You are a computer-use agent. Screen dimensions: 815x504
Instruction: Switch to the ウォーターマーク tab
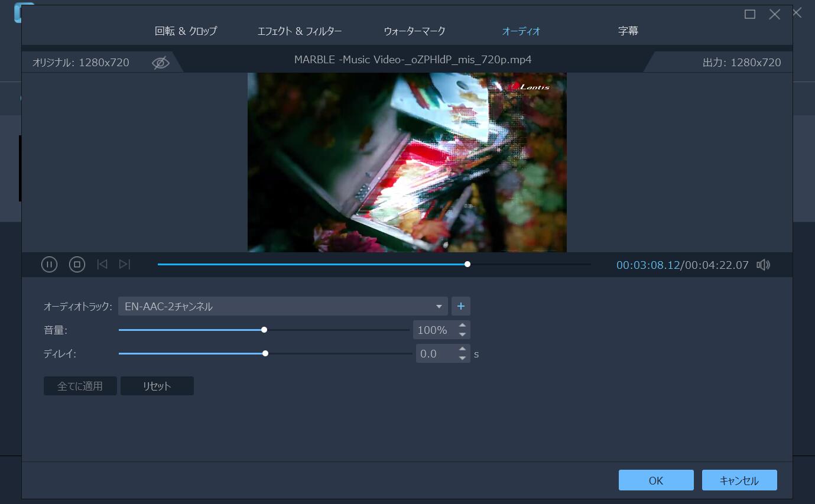click(414, 31)
